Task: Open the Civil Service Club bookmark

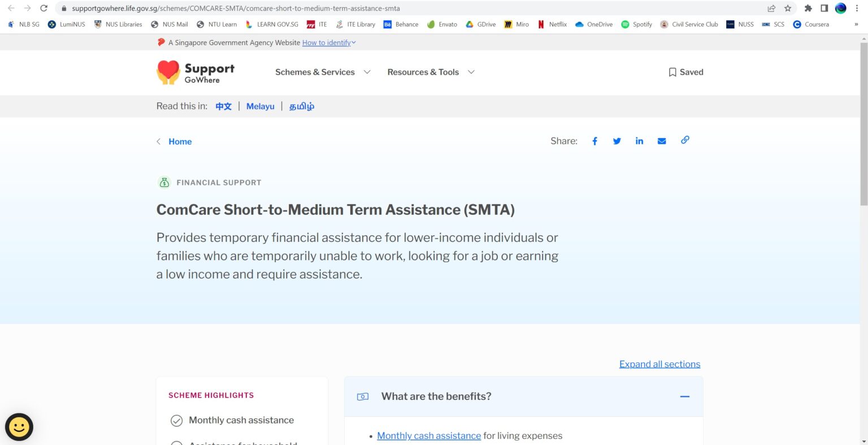Action: coord(689,24)
